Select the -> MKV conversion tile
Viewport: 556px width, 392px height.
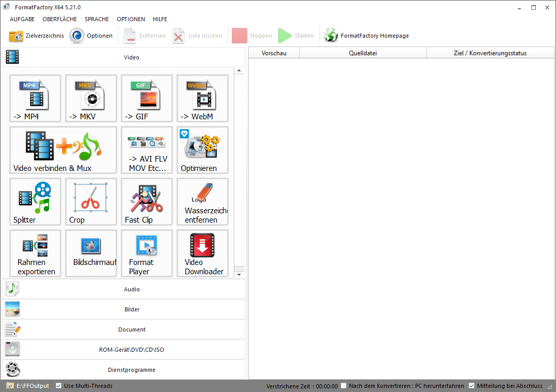pos(91,98)
